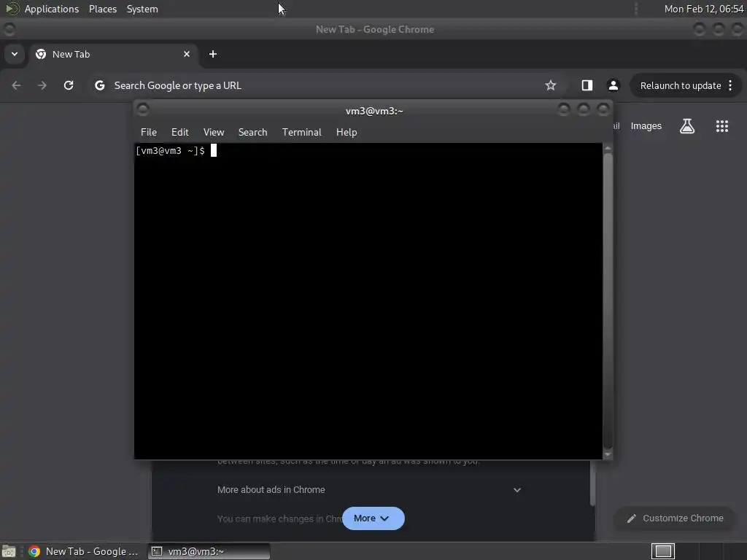Viewport: 747px width, 560px height.
Task: Reload the page in Chrome
Action: [69, 85]
